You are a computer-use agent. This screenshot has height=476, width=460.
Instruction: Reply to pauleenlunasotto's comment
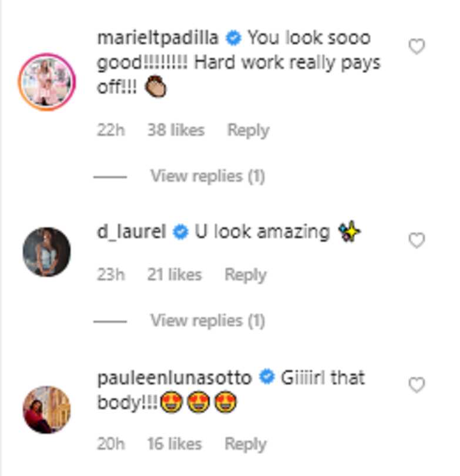click(246, 444)
